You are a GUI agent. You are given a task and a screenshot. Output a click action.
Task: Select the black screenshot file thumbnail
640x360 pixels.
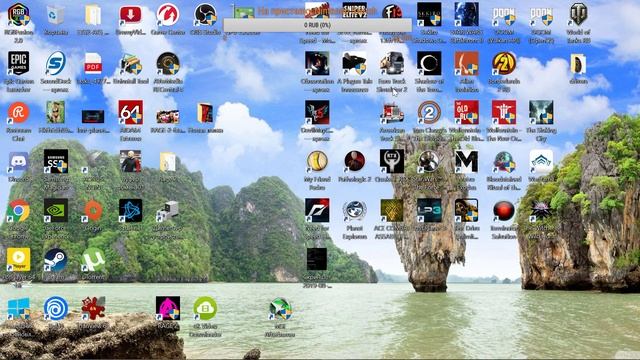[x=317, y=259]
